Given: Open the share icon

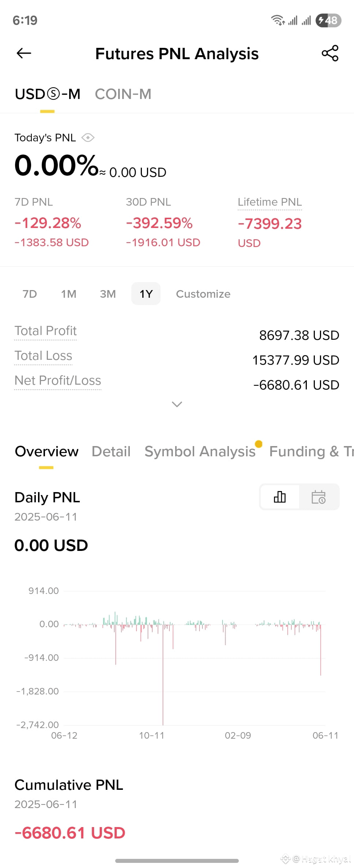Looking at the screenshot, I should [x=330, y=53].
